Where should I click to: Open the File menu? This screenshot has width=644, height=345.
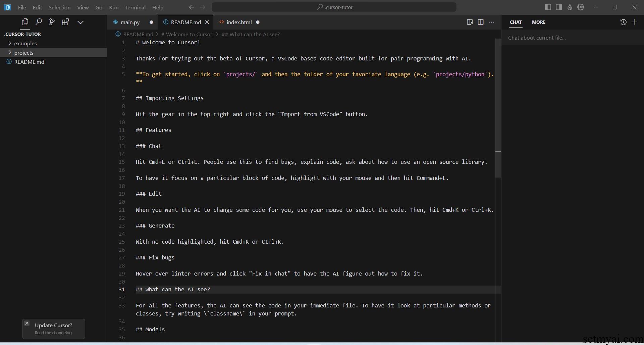click(22, 7)
